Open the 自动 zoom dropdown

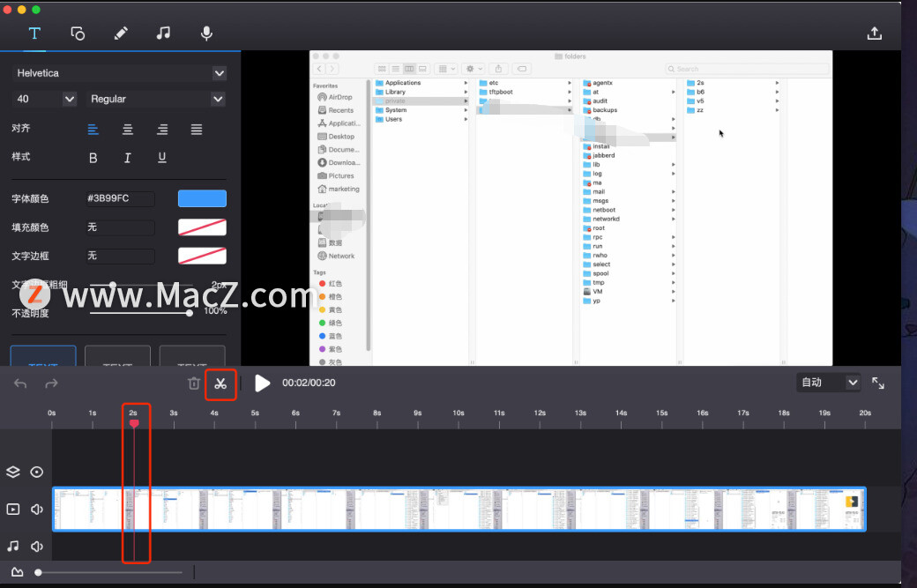click(829, 383)
